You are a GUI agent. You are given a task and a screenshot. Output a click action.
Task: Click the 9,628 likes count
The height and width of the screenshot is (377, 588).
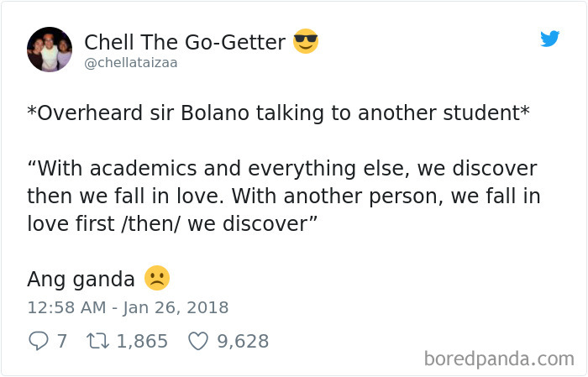243,341
